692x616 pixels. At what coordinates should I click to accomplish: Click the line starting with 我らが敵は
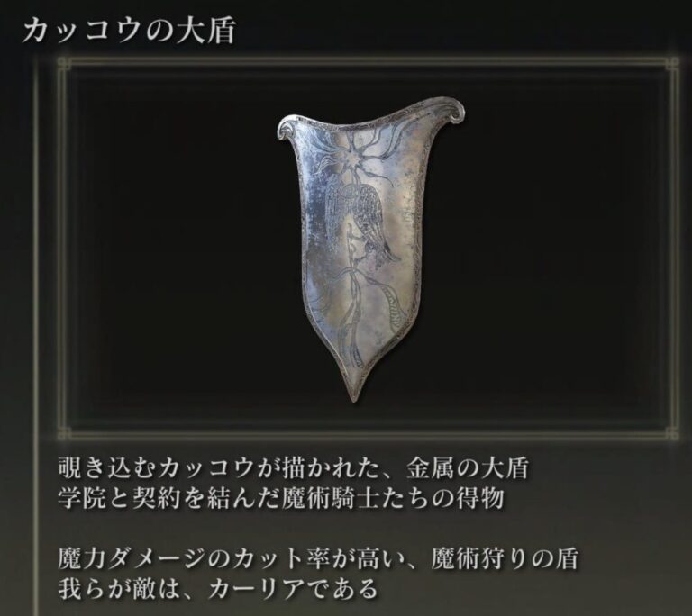(218, 589)
